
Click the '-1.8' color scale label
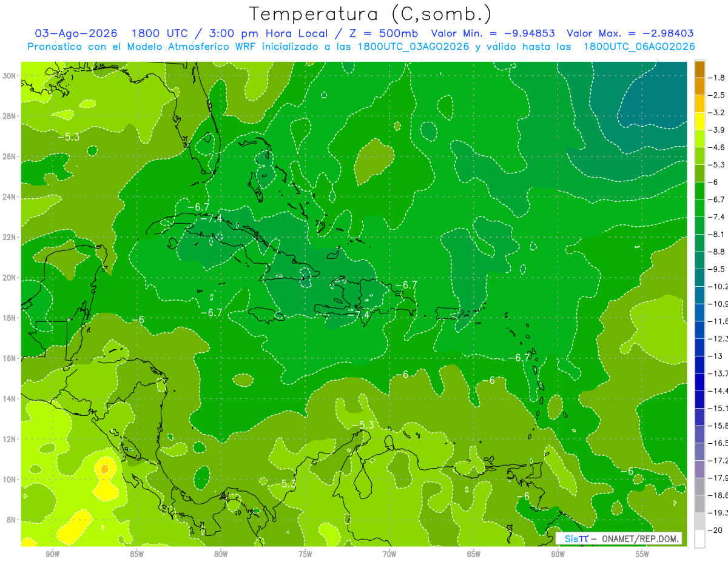pyautogui.click(x=717, y=78)
